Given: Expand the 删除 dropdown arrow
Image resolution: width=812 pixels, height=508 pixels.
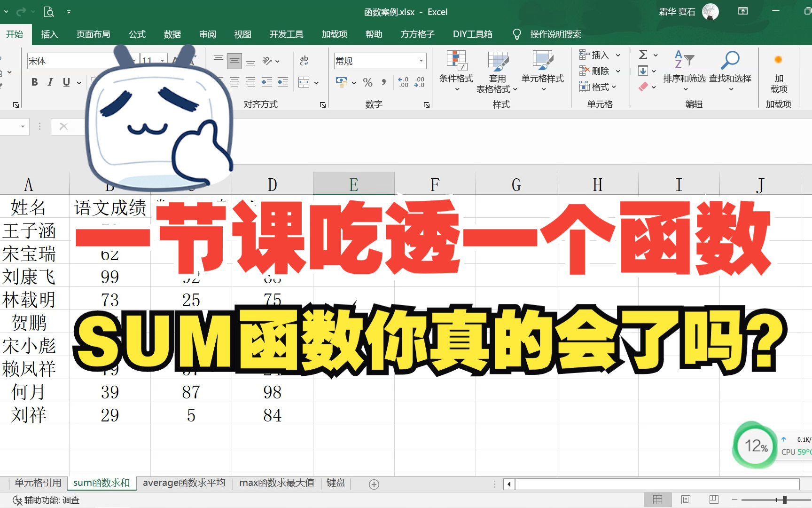Looking at the screenshot, I should (618, 71).
